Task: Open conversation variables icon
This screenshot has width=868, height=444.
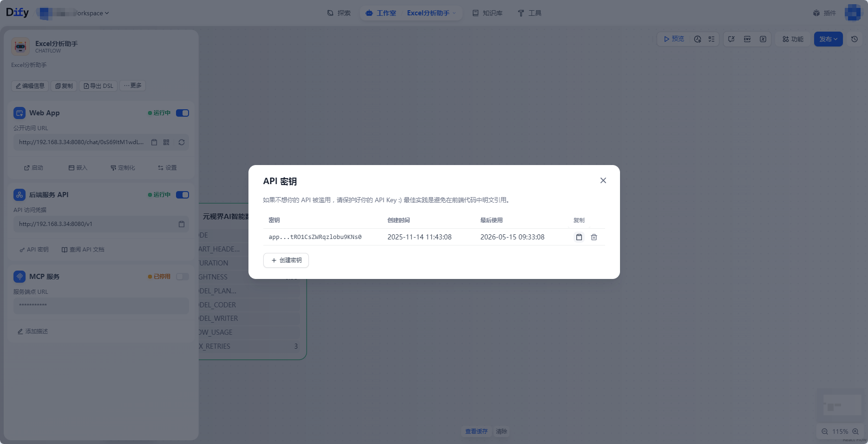Action: [731, 39]
